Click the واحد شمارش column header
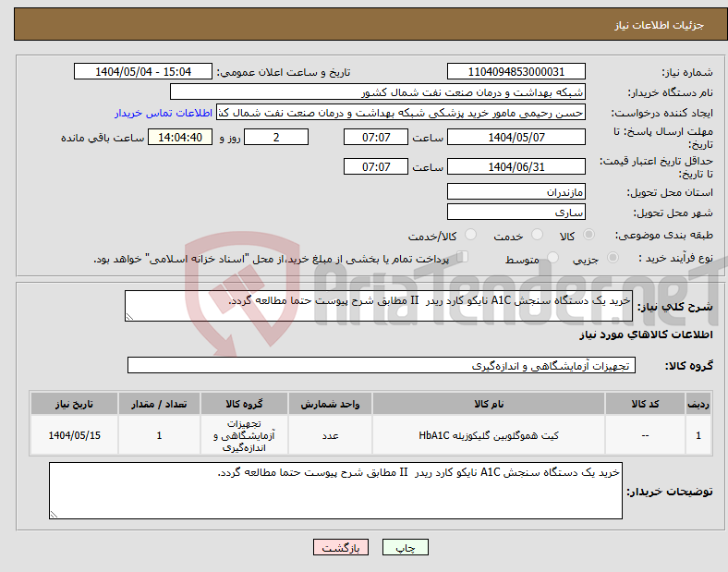This screenshot has width=728, height=572. [x=330, y=404]
